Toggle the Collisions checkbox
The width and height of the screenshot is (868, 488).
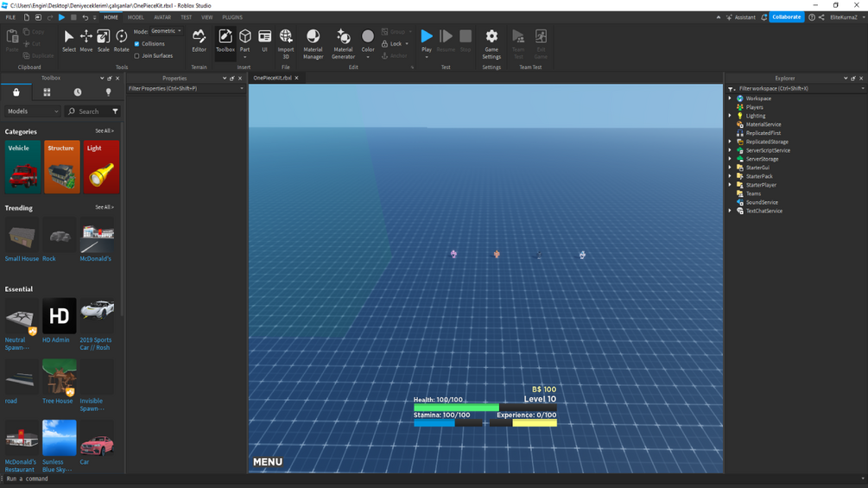(137, 44)
